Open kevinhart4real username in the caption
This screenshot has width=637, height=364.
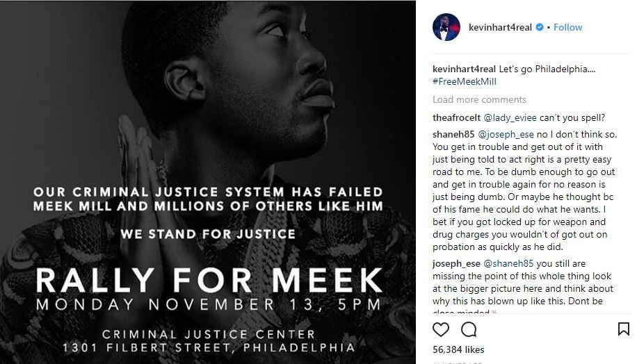click(464, 69)
